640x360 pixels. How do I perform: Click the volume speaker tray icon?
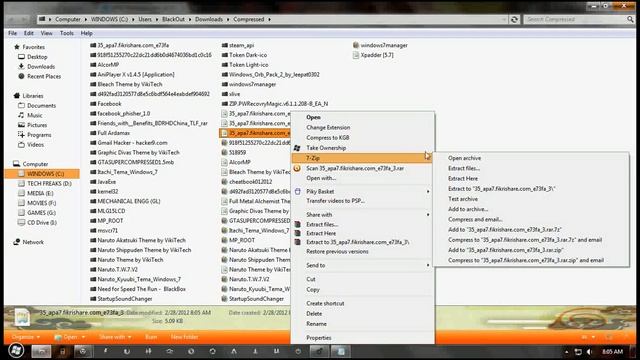click(x=589, y=351)
